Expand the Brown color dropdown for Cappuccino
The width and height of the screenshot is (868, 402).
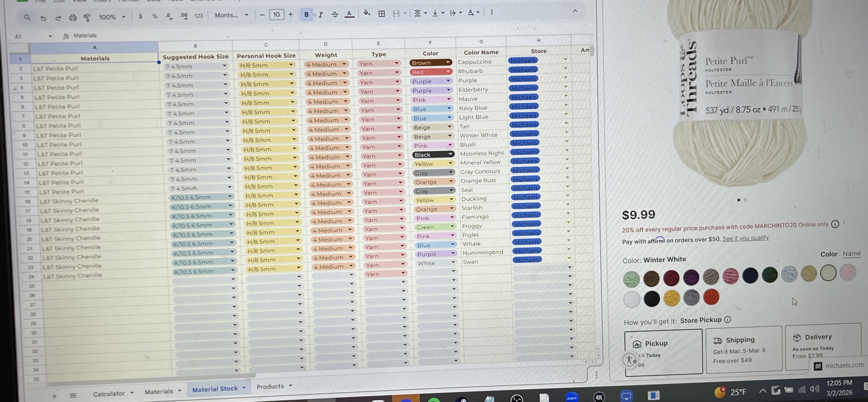(447, 63)
